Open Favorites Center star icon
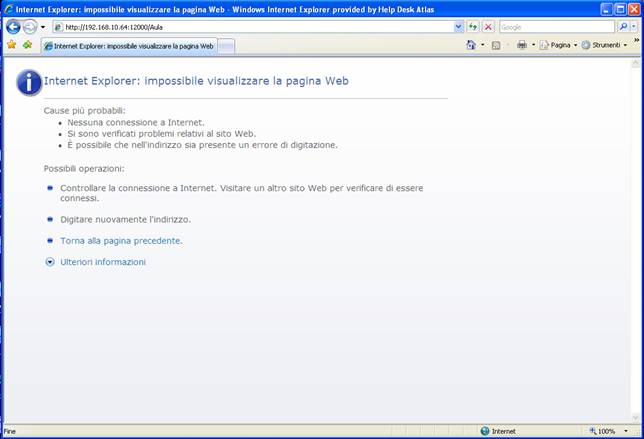The height and width of the screenshot is (439, 644). coord(12,45)
